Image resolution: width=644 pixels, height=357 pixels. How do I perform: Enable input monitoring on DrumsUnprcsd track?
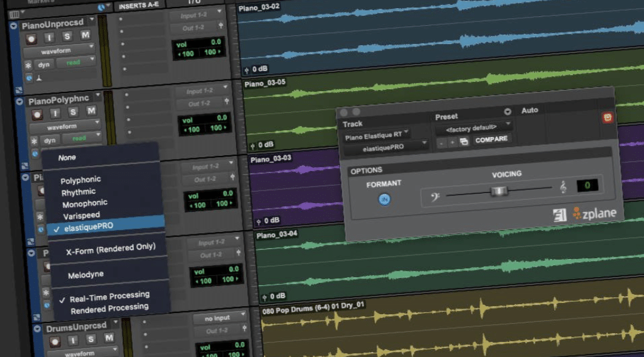click(73, 340)
